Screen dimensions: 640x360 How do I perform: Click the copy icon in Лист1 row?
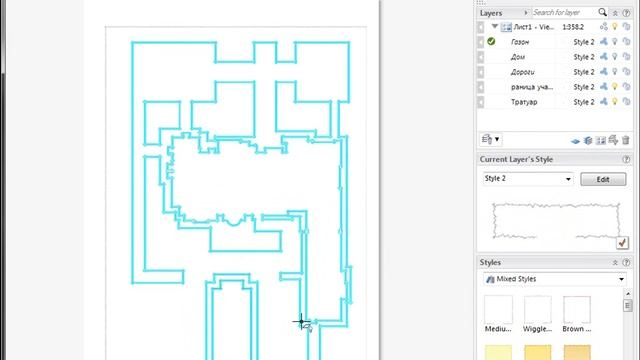627,27
